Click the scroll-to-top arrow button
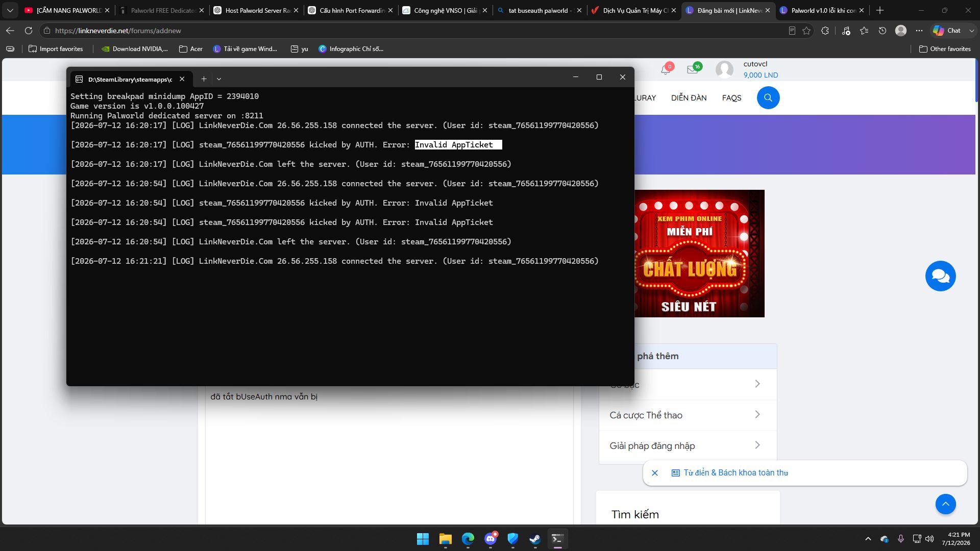 click(945, 504)
